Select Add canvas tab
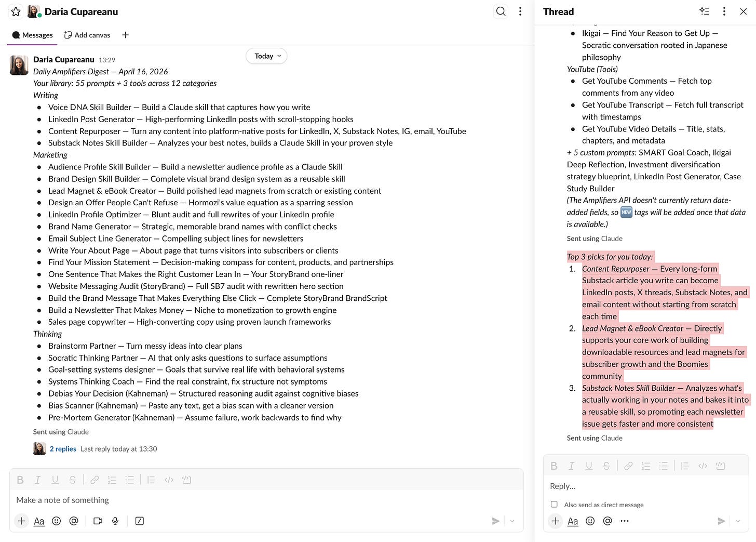 point(87,35)
